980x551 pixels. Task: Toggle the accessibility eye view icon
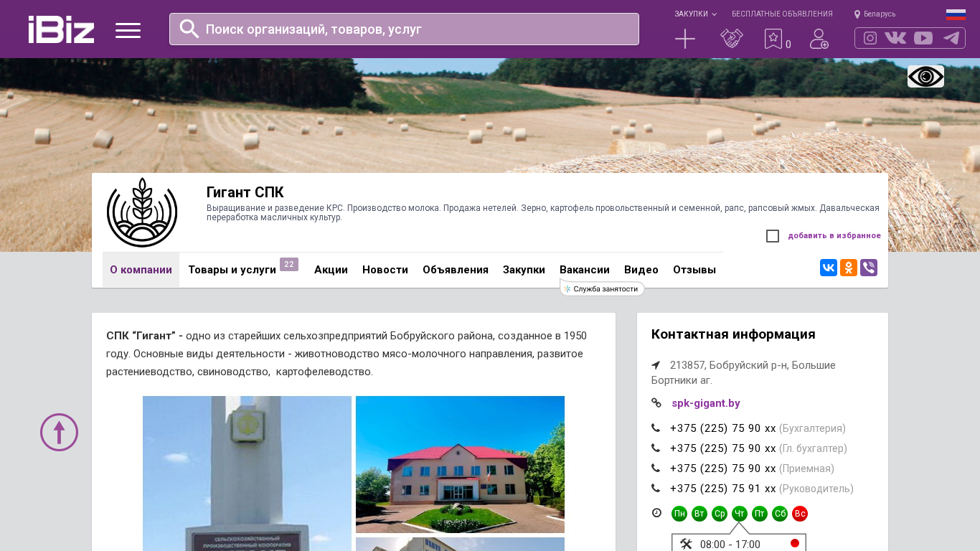(x=925, y=76)
